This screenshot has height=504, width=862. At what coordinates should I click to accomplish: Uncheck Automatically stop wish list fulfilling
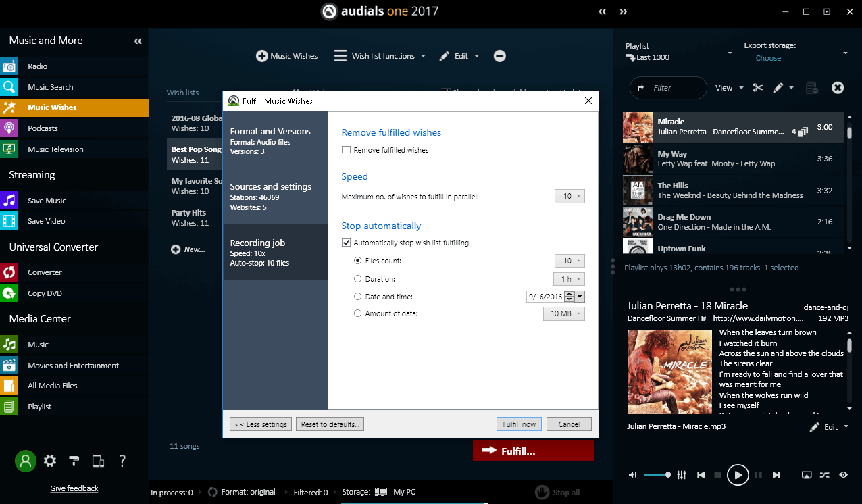point(347,243)
